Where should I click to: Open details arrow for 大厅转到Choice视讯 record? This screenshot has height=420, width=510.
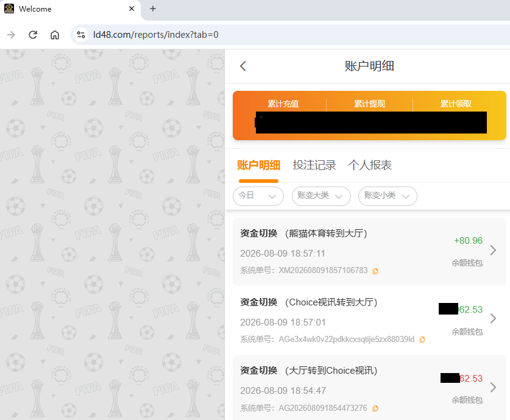(x=493, y=387)
